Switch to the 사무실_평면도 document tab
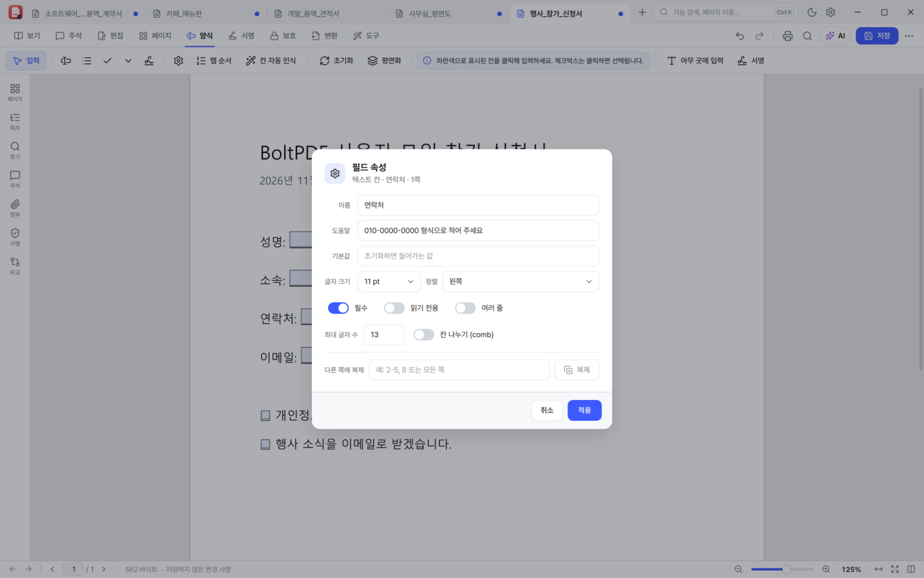 448,13
